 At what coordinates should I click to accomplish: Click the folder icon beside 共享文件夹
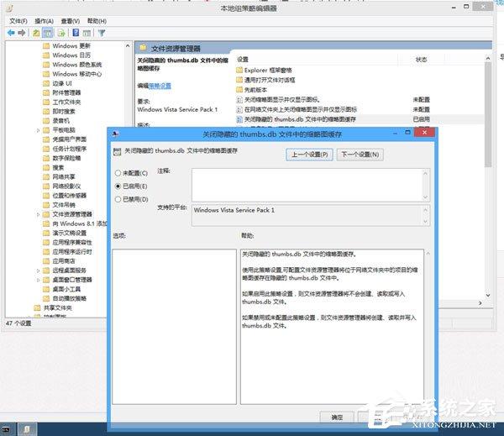(x=37, y=308)
